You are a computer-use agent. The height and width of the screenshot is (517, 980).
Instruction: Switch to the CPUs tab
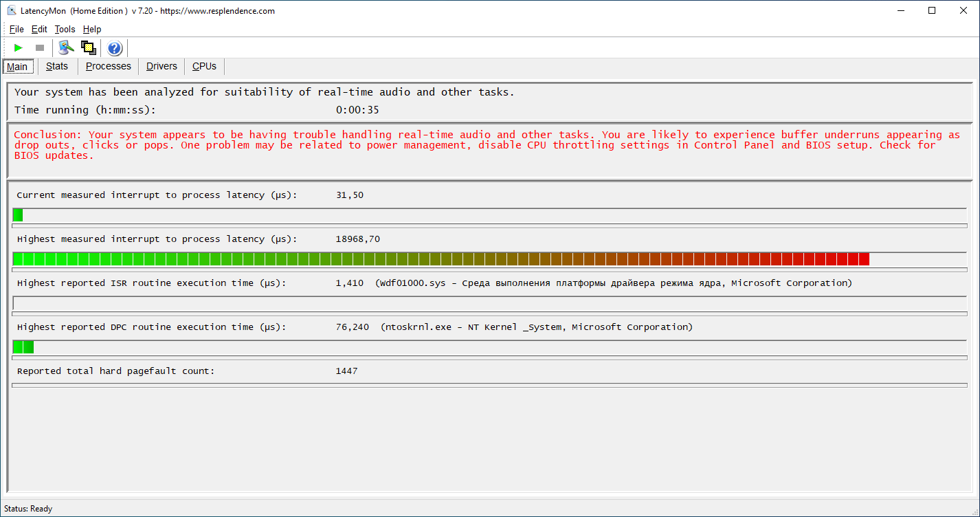204,66
